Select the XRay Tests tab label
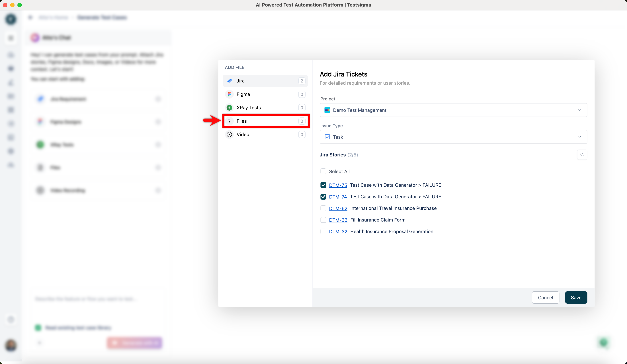This screenshot has height=364, width=627. coord(249,108)
